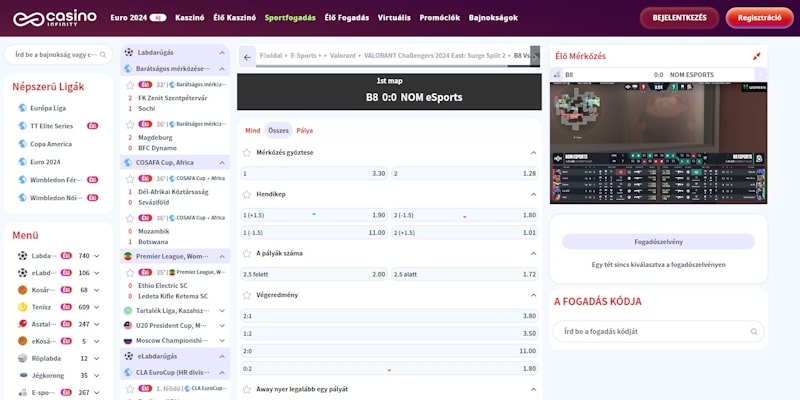Image resolution: width=800 pixels, height=400 pixels.
Task: Click globe icon by COSAFA Cup, Africa header
Action: [128, 163]
